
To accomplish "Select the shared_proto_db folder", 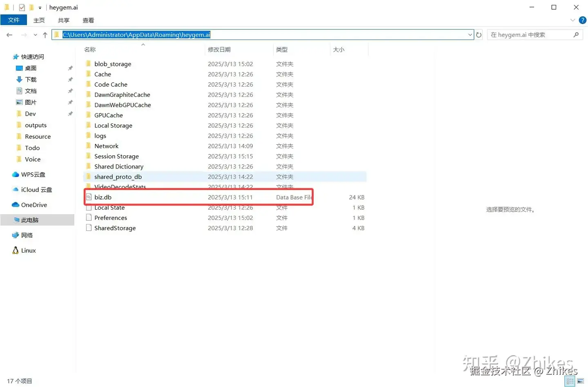I will (118, 177).
